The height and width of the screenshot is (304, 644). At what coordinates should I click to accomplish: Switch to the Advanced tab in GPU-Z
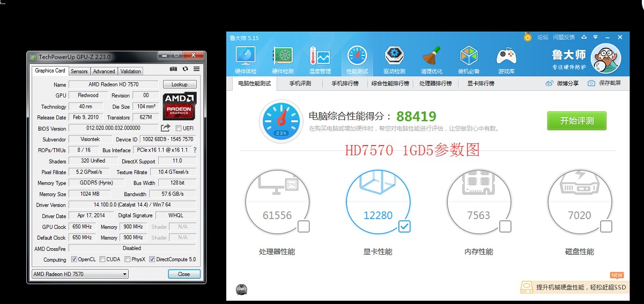tap(103, 71)
